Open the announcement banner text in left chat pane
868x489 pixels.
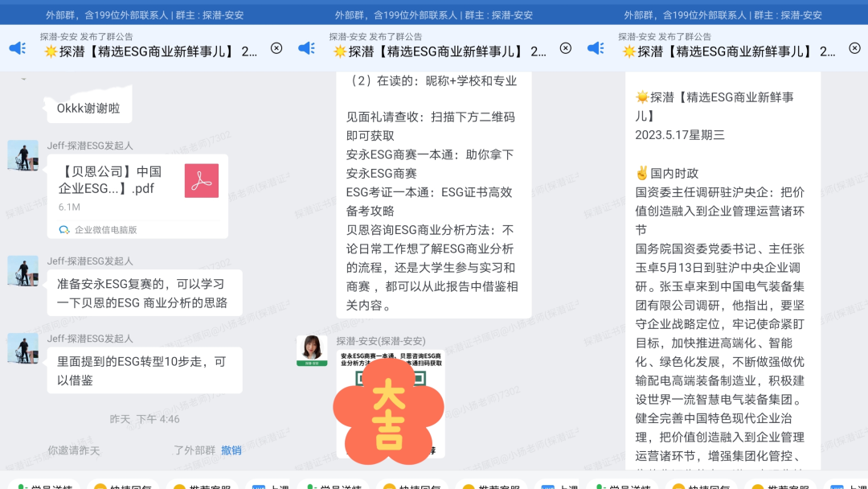point(150,51)
